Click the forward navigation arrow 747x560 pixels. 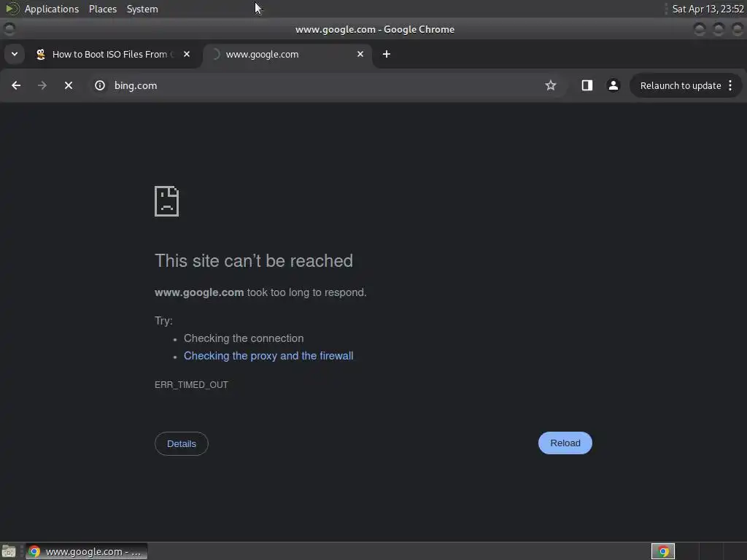click(42, 85)
